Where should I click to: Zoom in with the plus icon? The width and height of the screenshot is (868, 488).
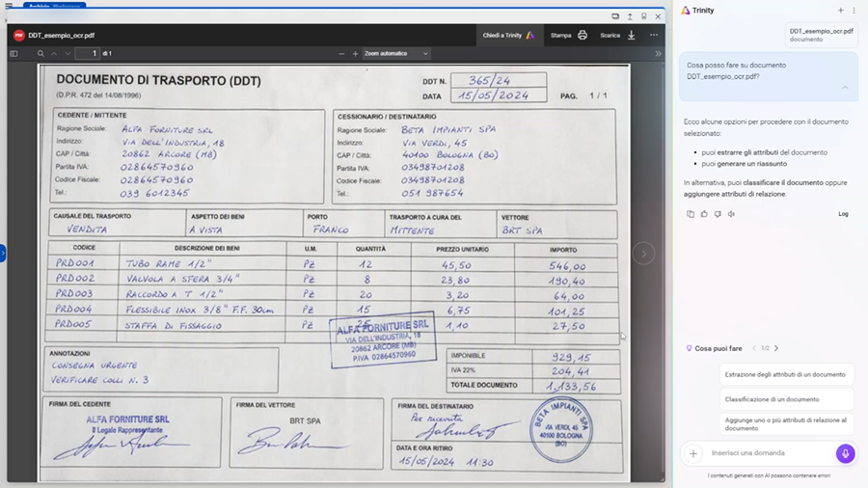point(355,54)
